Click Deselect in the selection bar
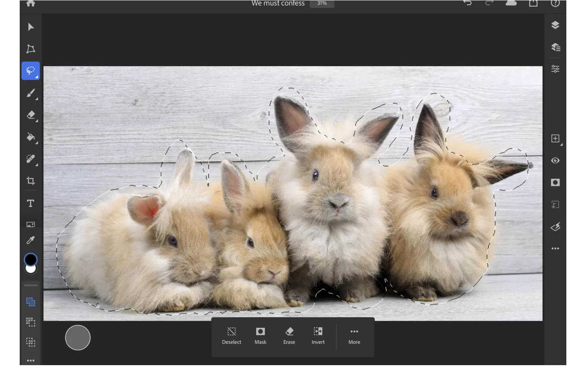 231,336
